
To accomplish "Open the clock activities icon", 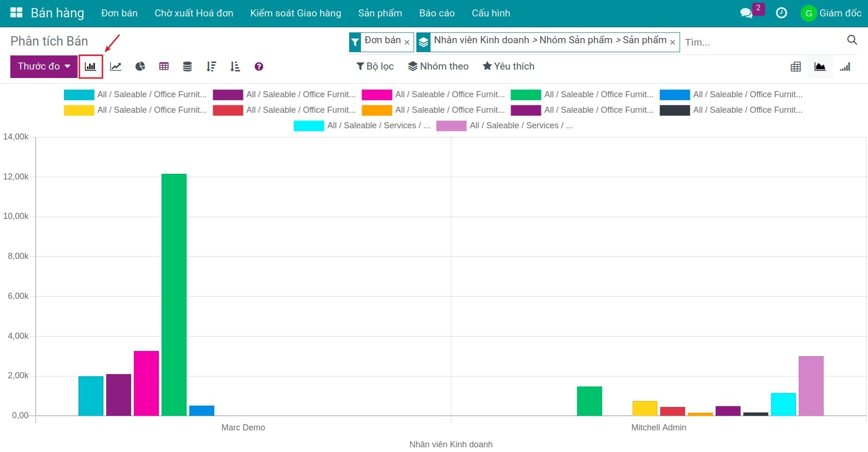I will pos(781,13).
